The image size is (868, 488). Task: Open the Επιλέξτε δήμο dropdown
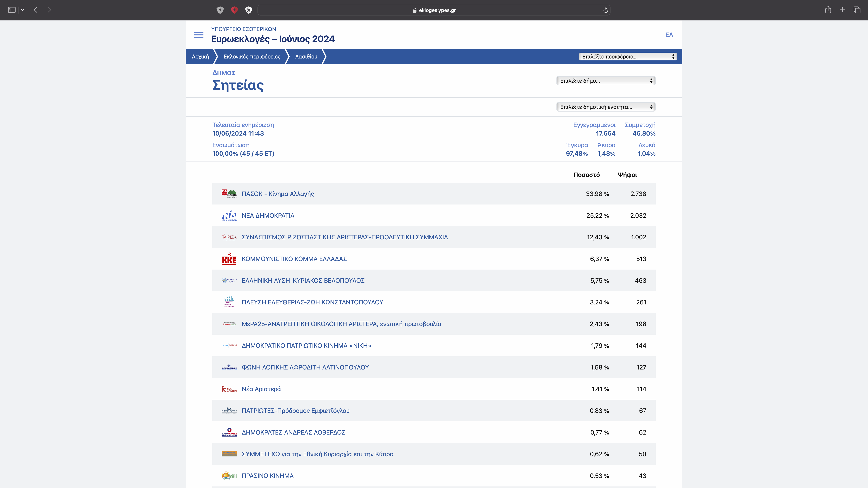click(x=605, y=81)
